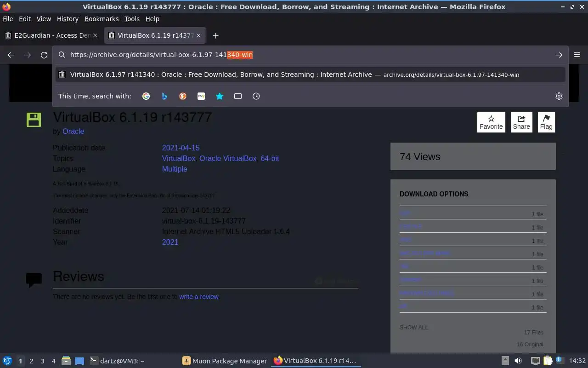Search in open Tabs icon
This screenshot has height=368, width=588.
point(238,96)
